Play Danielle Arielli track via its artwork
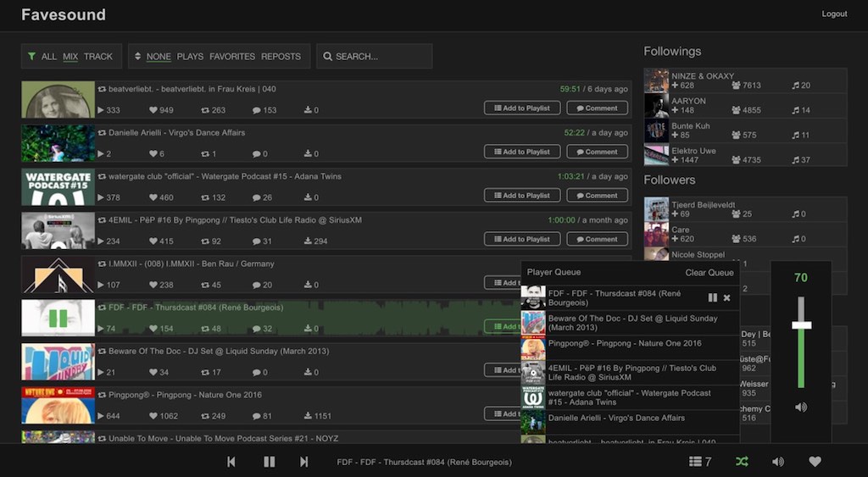Image resolution: width=868 pixels, height=477 pixels. 58,143
